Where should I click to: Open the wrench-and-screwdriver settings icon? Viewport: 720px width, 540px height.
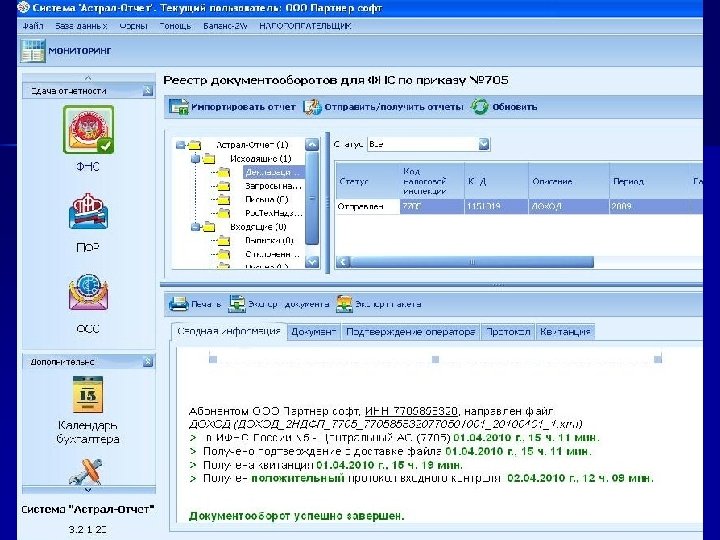tap(86, 472)
